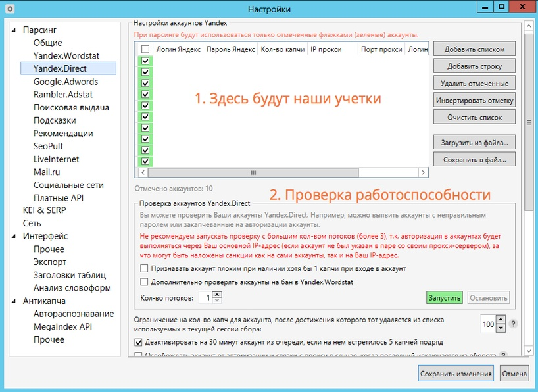538x392 pixels.
Task: Open MegaIndex API settings
Action: 62,327
